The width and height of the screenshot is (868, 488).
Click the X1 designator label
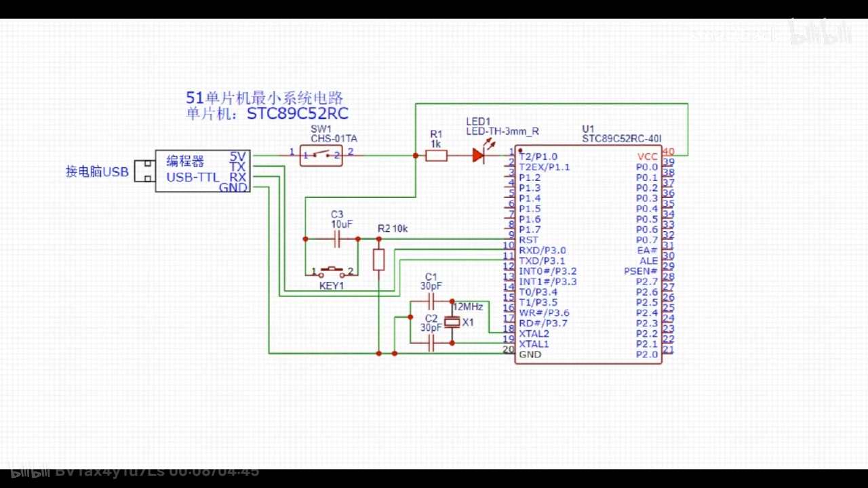coord(468,323)
